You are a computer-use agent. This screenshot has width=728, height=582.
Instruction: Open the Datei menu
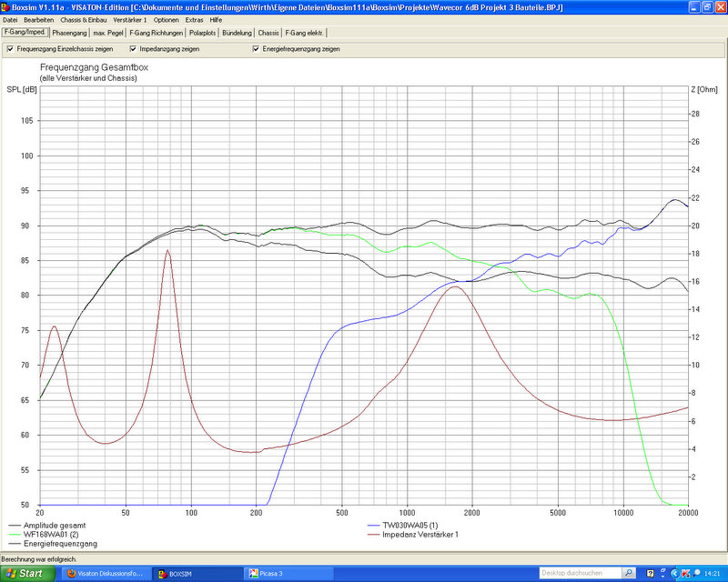10,19
